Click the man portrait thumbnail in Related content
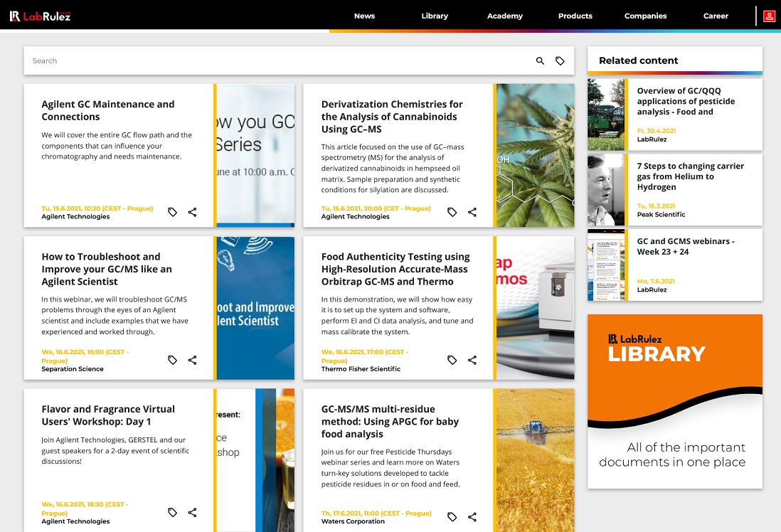781x532 pixels. tap(606, 190)
